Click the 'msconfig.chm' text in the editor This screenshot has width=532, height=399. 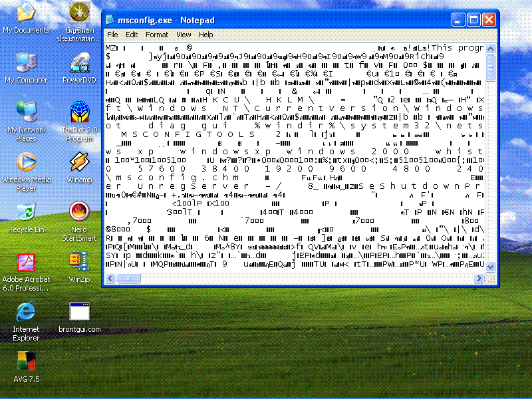pos(177,178)
